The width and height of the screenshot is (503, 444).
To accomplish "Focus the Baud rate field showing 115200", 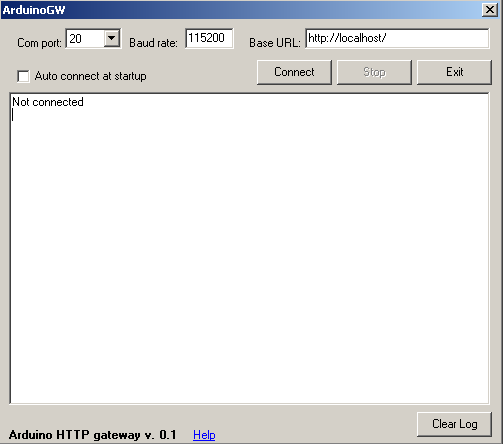I will click(x=209, y=38).
